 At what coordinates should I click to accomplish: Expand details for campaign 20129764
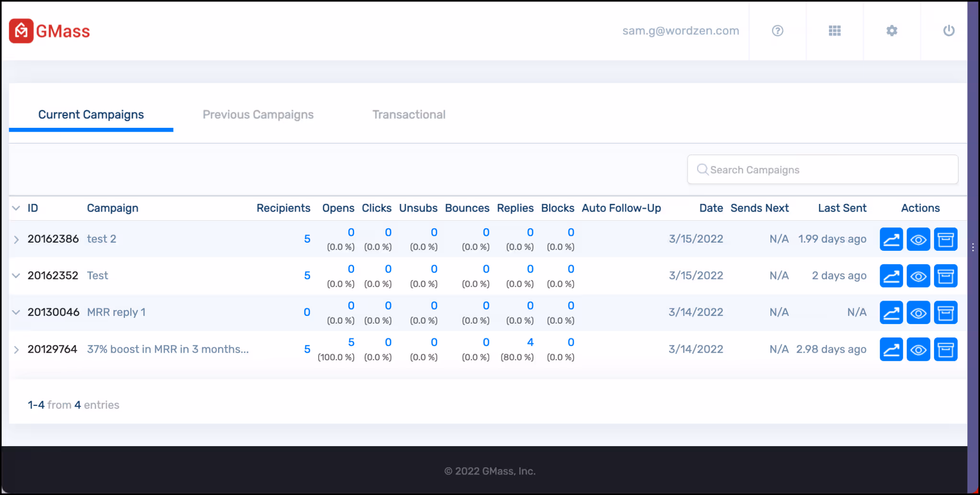tap(16, 350)
